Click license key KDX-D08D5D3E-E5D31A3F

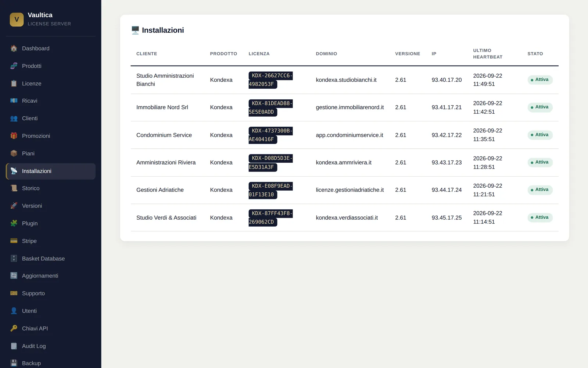[x=270, y=163]
